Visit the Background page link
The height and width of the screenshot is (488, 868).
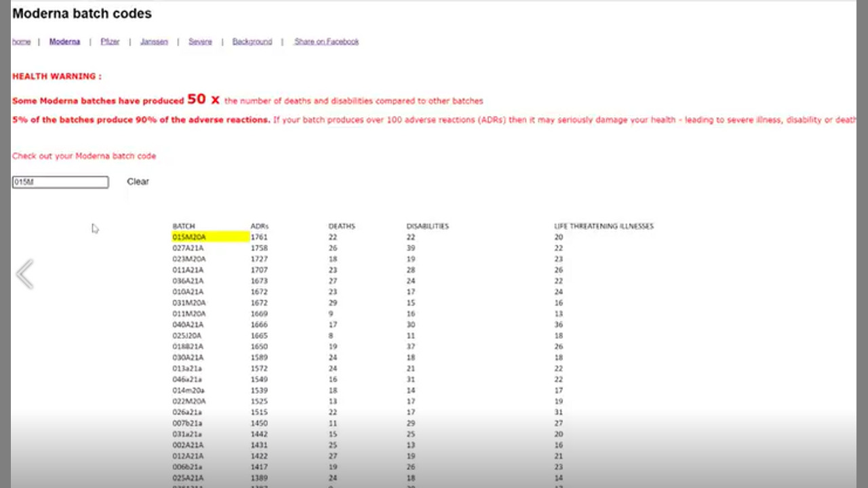pyautogui.click(x=252, y=41)
